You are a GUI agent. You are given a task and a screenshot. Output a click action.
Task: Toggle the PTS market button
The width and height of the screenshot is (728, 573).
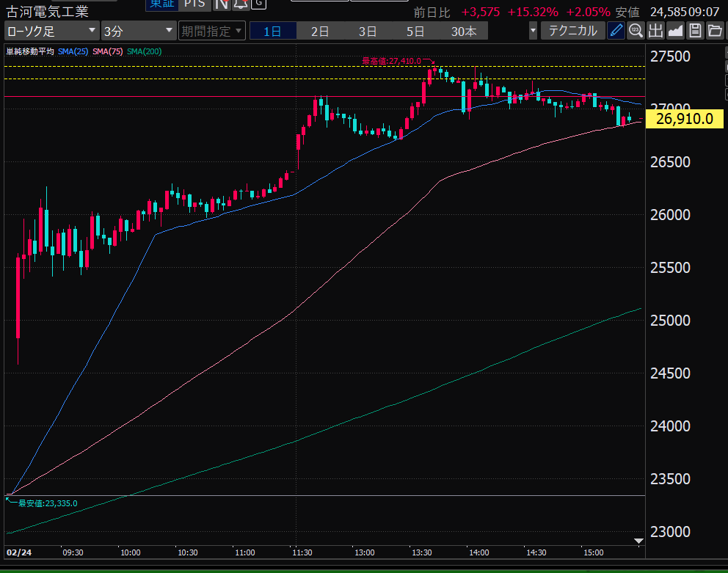click(194, 4)
